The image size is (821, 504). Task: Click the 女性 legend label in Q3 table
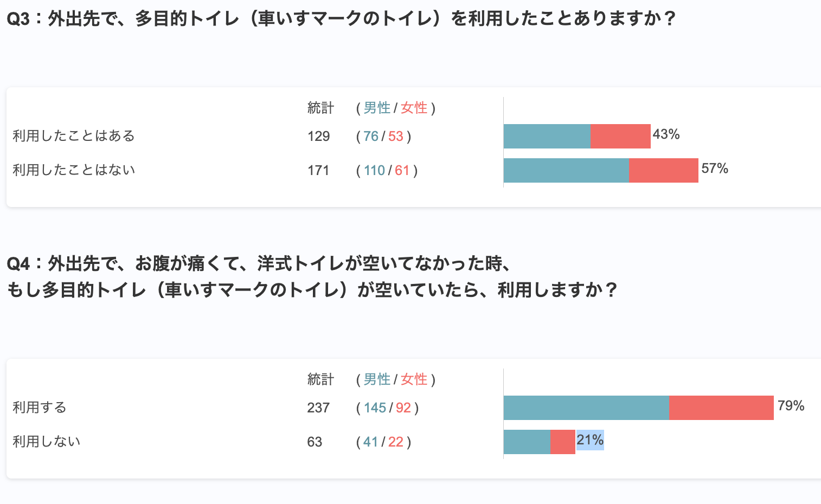414,108
